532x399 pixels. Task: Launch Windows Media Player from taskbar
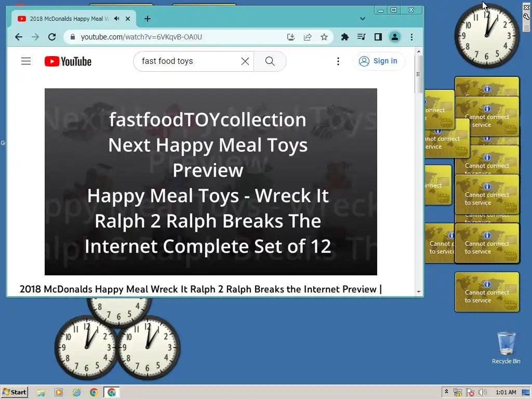tap(59, 393)
